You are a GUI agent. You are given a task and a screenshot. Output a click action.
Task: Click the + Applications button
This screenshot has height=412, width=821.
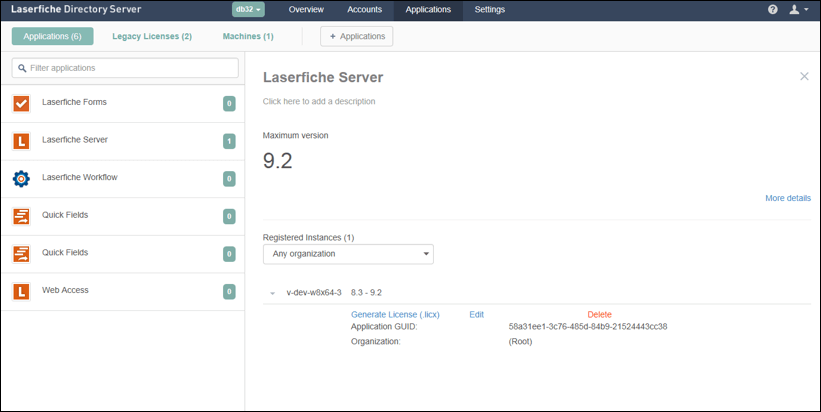pyautogui.click(x=357, y=36)
